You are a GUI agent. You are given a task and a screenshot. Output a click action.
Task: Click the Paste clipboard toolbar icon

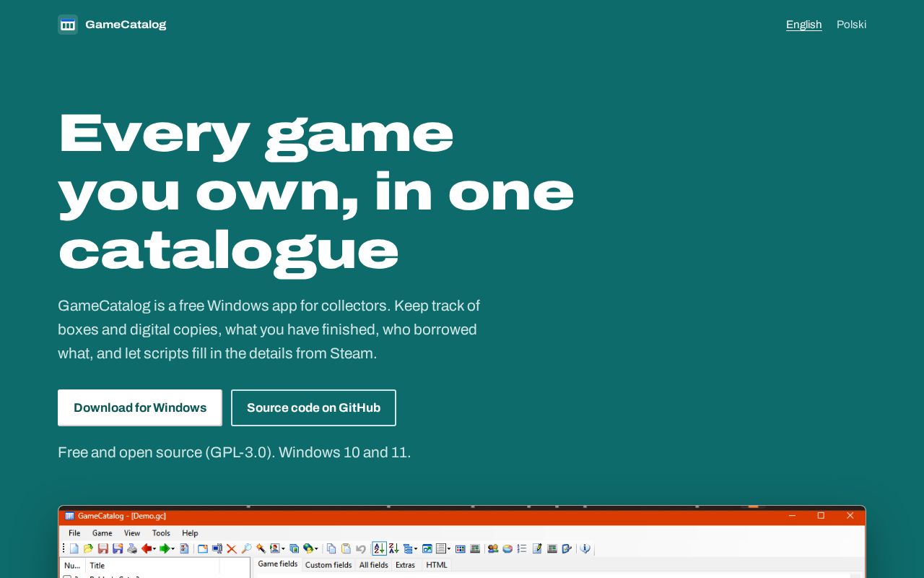tap(346, 549)
